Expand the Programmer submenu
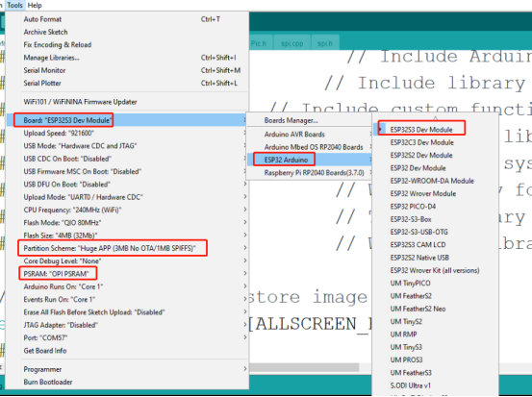Viewport: 532px width, 397px height. coord(127,369)
